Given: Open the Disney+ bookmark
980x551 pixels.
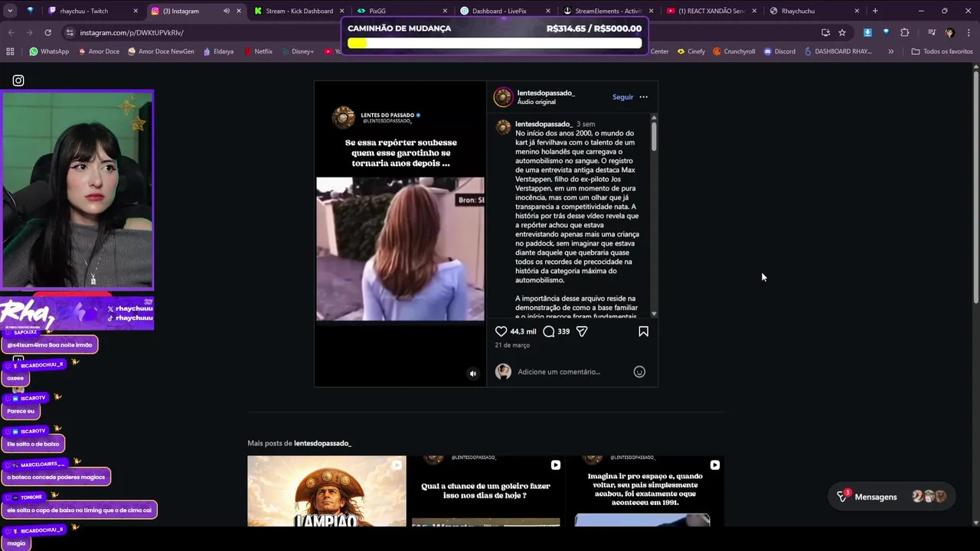Looking at the screenshot, I should click(297, 51).
